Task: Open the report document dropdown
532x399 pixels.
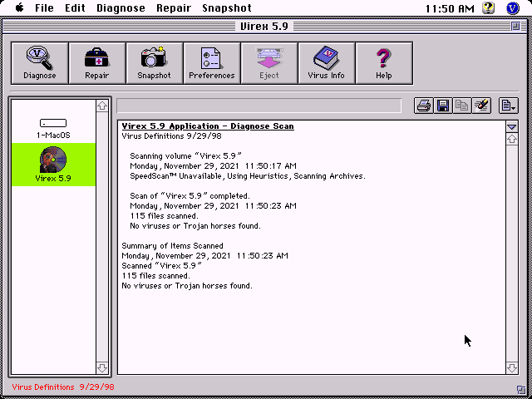Action: click(x=508, y=106)
